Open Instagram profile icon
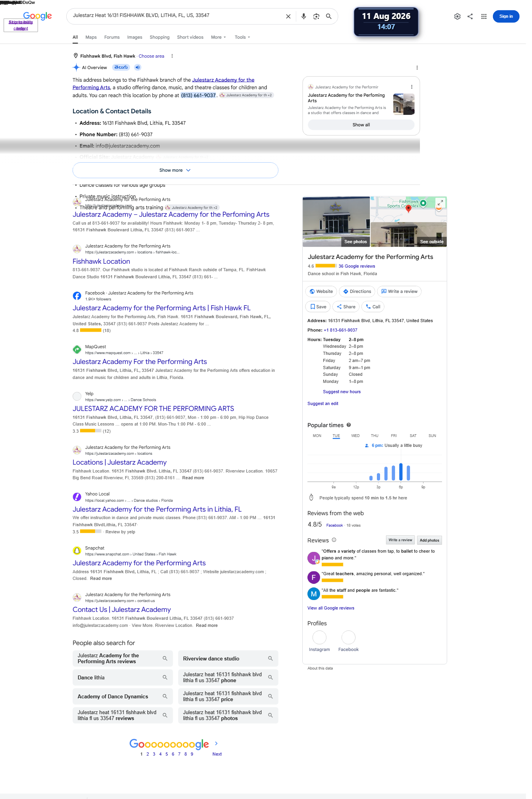 click(x=319, y=638)
